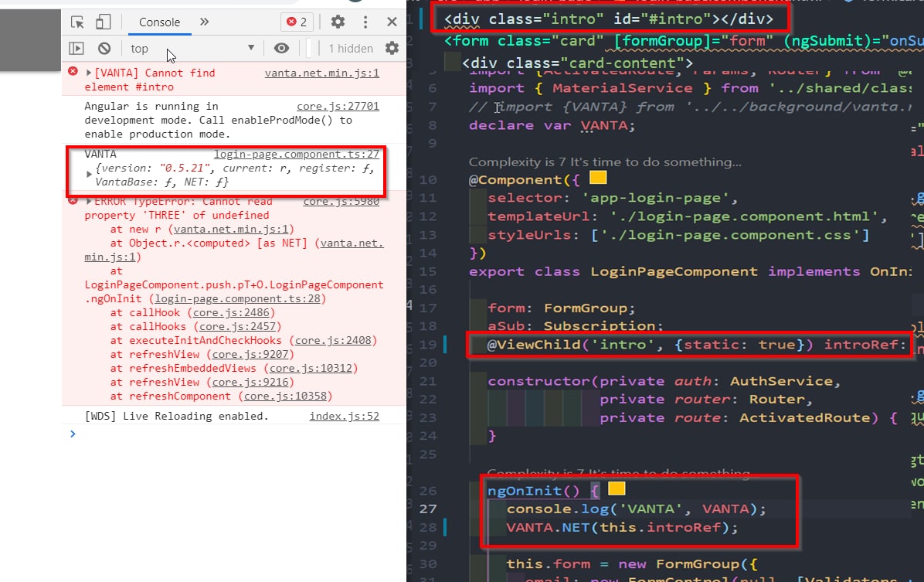Click the 'VANTA.NET(this.introRef);' code line

point(622,528)
